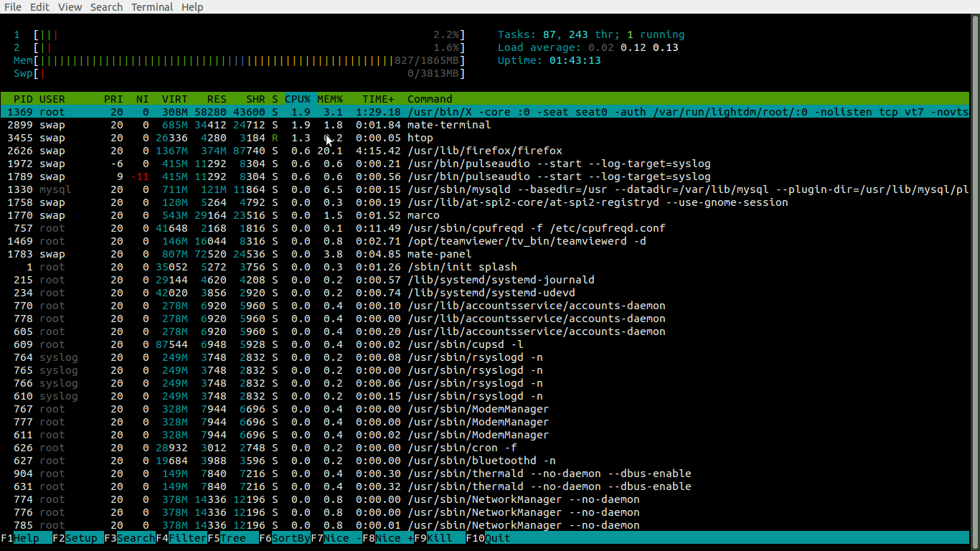980x551 pixels.
Task: Open the Search menu
Action: pyautogui.click(x=106, y=6)
